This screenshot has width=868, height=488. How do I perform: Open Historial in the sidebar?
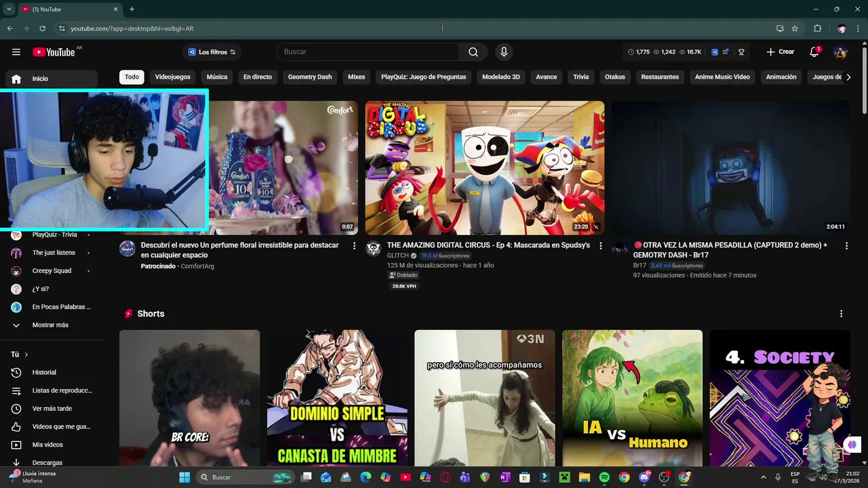[x=53, y=372]
